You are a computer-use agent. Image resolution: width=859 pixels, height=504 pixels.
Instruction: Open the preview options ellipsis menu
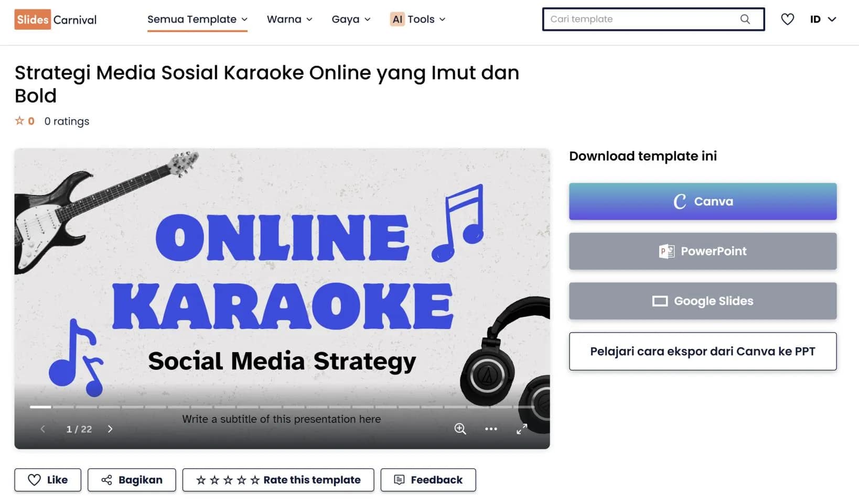click(491, 429)
